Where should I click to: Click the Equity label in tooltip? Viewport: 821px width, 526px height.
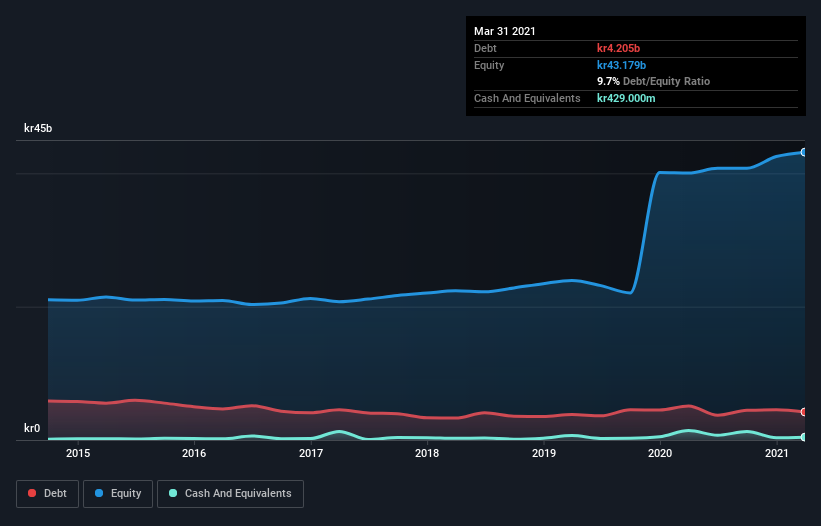click(489, 65)
